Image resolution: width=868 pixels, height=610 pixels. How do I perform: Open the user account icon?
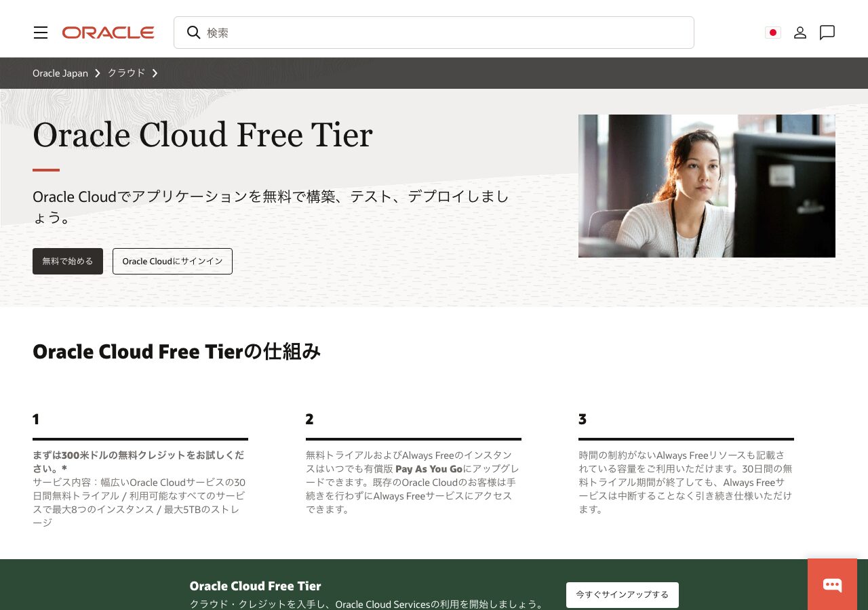(x=800, y=33)
